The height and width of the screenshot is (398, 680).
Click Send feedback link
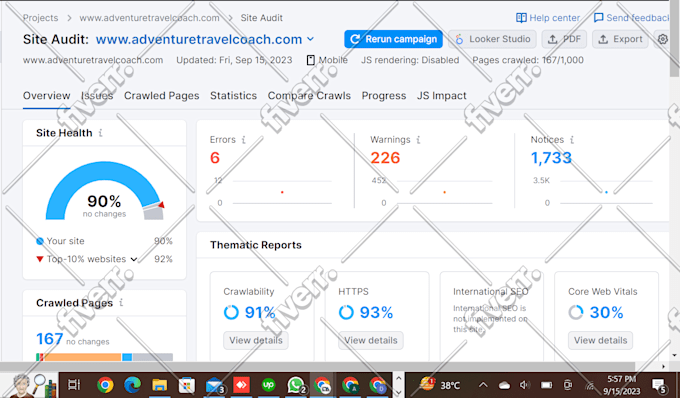point(631,18)
